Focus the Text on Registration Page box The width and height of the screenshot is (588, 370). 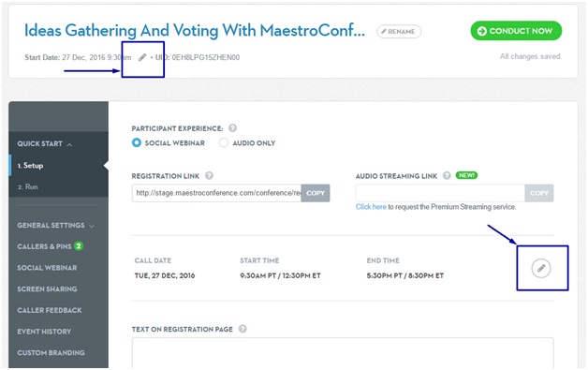click(343, 353)
